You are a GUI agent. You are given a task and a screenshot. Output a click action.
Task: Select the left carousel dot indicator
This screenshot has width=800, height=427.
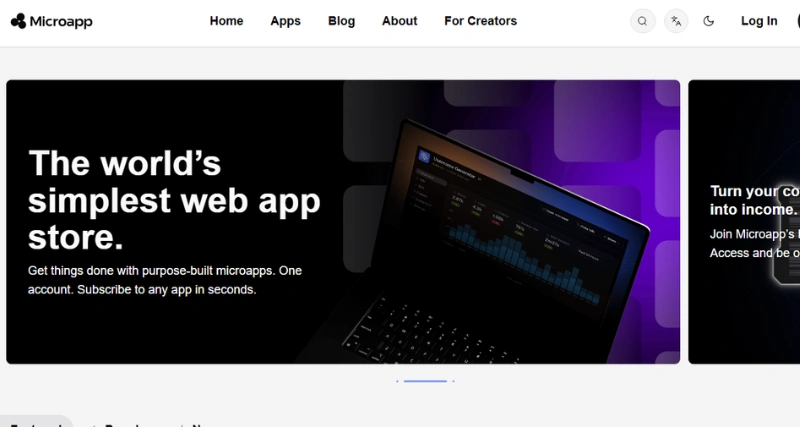397,381
